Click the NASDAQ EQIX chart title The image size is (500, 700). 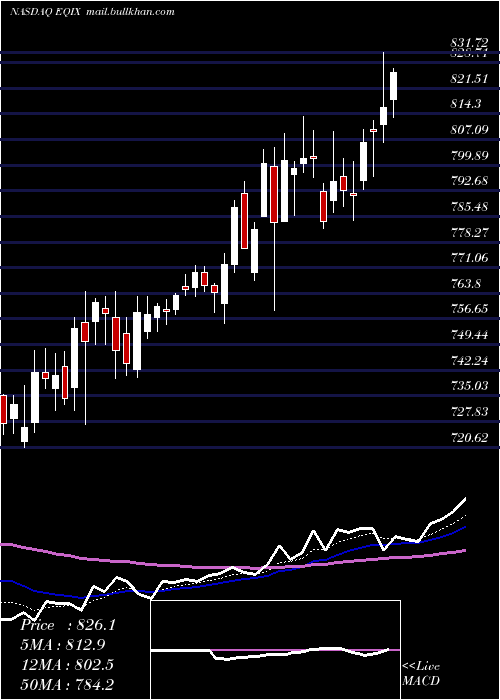click(45, 12)
